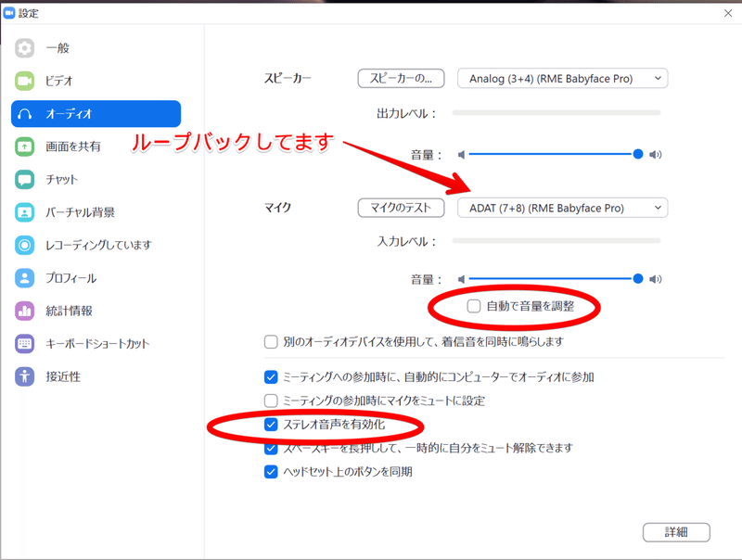This screenshot has height=560, width=742.
Task: Open the microphone device dropdown showing ADAT (7+8)
Action: pos(562,208)
